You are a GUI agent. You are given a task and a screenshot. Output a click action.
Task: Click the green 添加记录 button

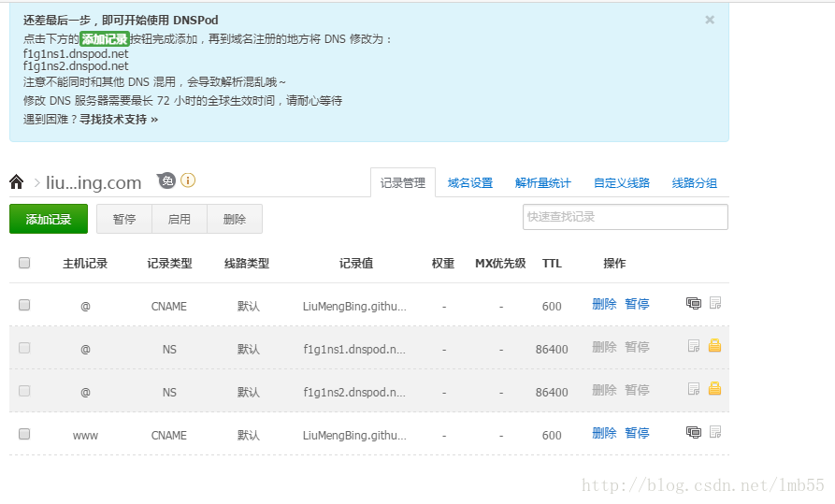click(49, 219)
